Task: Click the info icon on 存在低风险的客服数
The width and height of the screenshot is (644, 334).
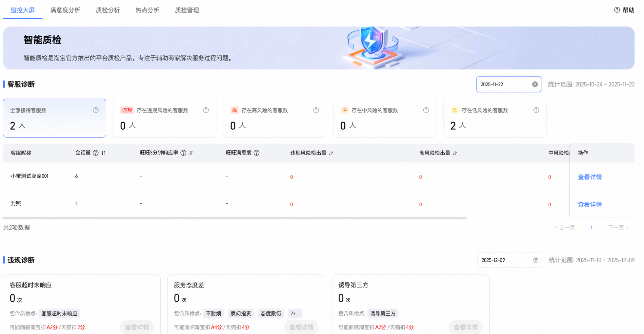Action: [536, 110]
